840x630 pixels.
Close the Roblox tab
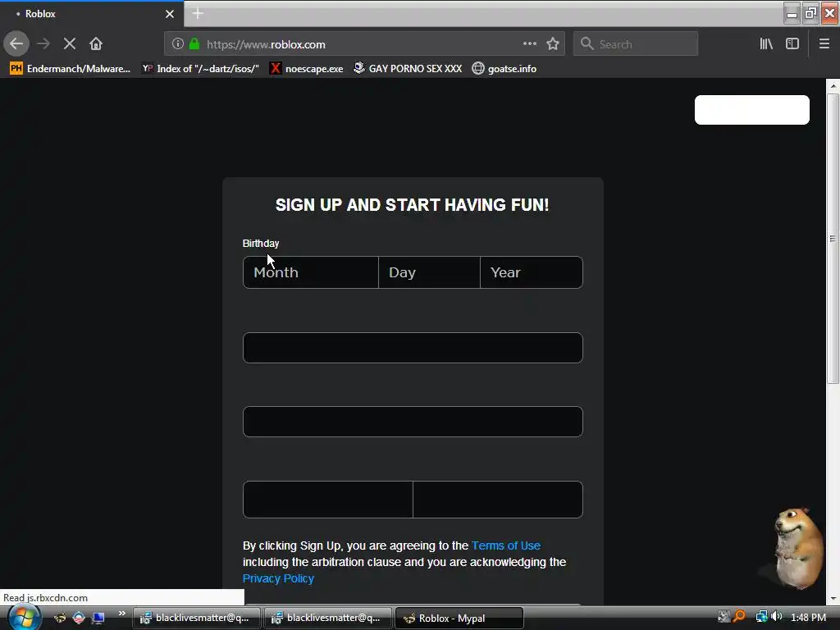click(x=170, y=14)
